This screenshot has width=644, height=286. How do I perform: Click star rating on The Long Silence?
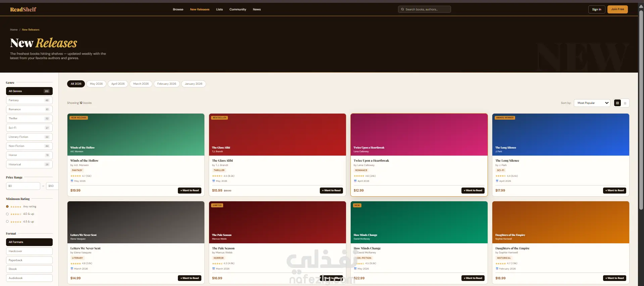[501, 176]
